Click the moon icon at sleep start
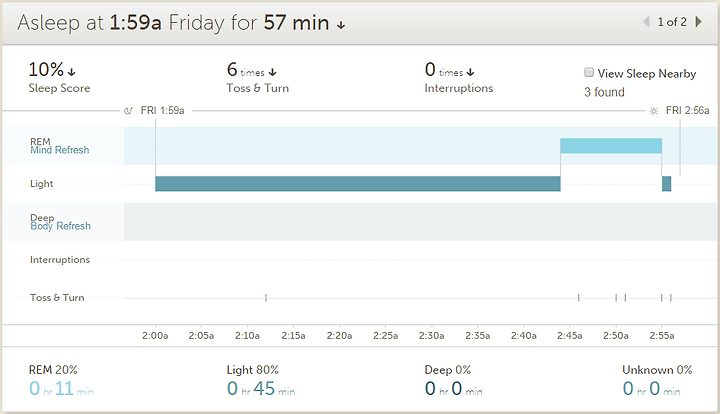720x414 pixels. [127, 110]
